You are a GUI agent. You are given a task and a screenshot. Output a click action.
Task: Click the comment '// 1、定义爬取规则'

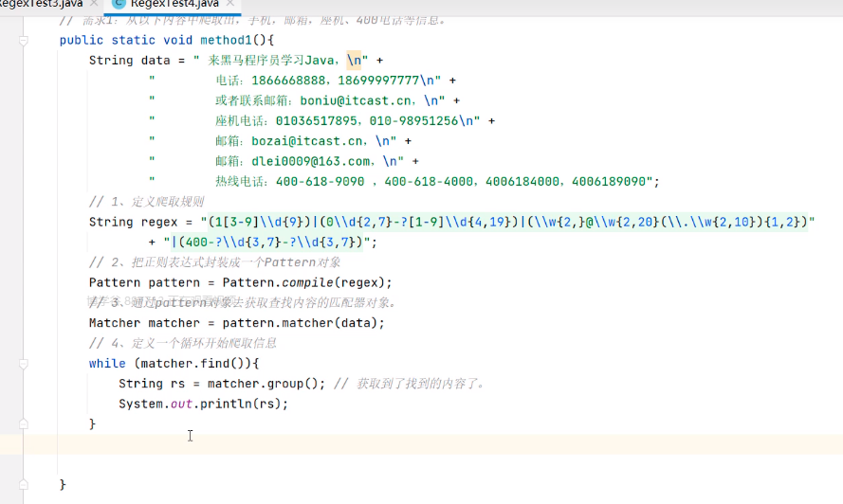coord(146,202)
